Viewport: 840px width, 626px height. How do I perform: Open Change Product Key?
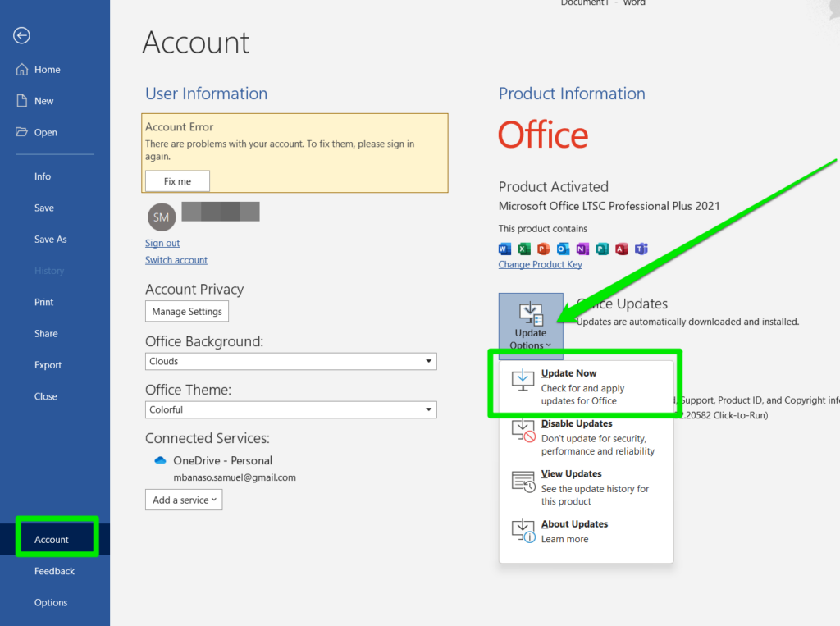(x=540, y=264)
